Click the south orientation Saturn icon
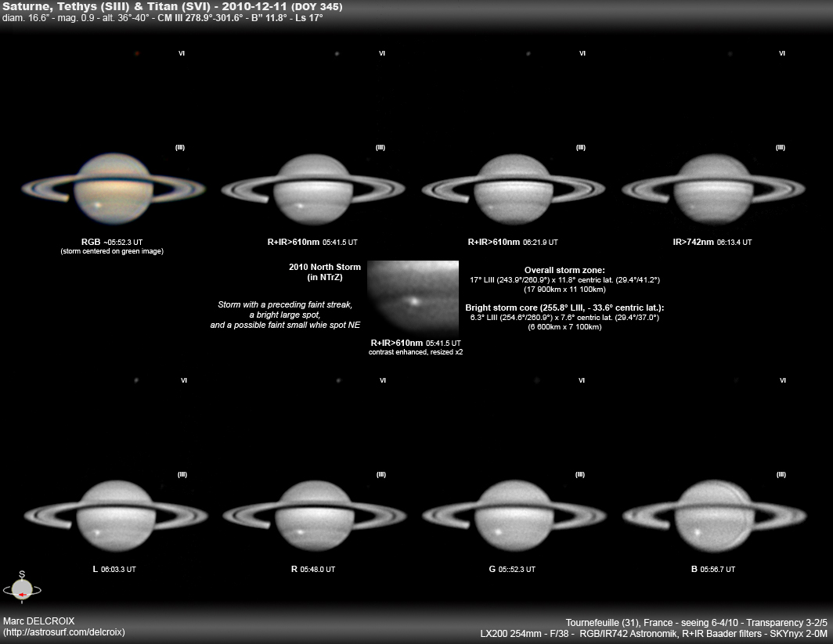This screenshot has width=833, height=644. click(x=22, y=587)
